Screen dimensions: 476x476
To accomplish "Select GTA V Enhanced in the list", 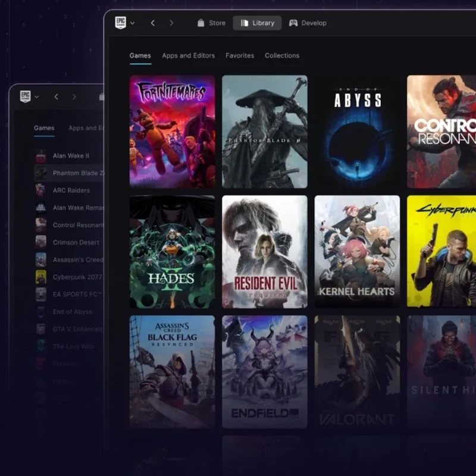I will coord(69,329).
